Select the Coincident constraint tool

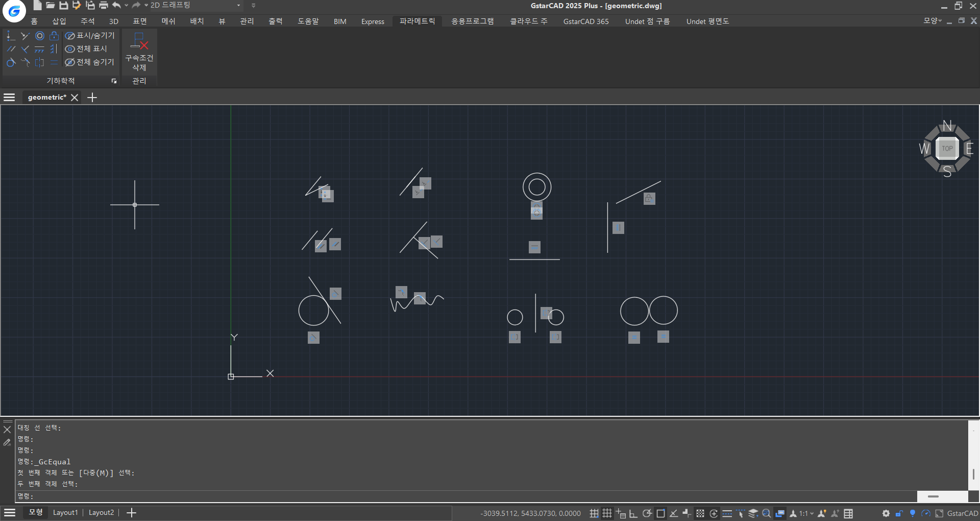[x=11, y=36]
